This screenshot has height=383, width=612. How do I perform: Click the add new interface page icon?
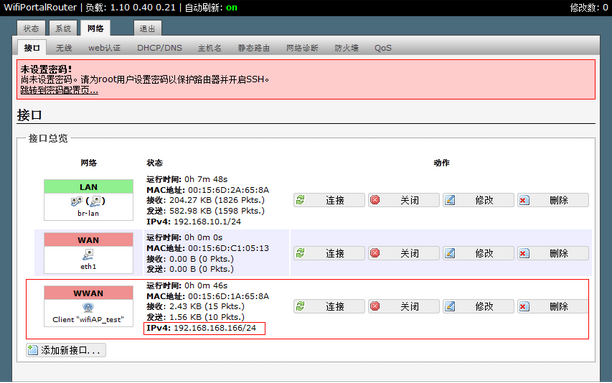33,350
